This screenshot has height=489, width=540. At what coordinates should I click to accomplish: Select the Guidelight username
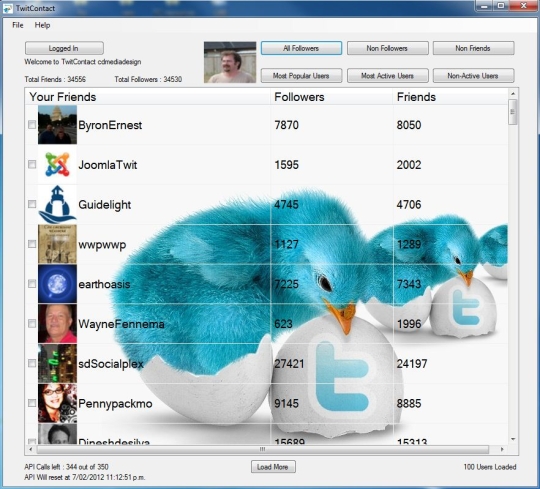click(105, 205)
